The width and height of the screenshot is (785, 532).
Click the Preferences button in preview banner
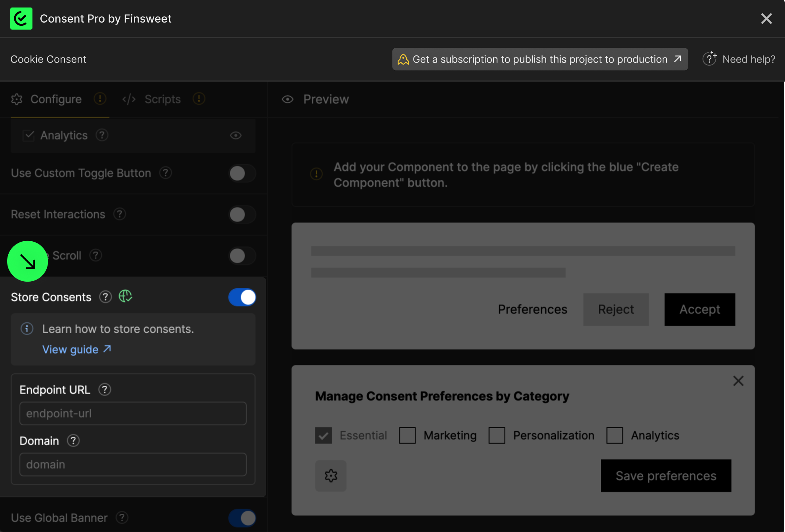tap(532, 309)
